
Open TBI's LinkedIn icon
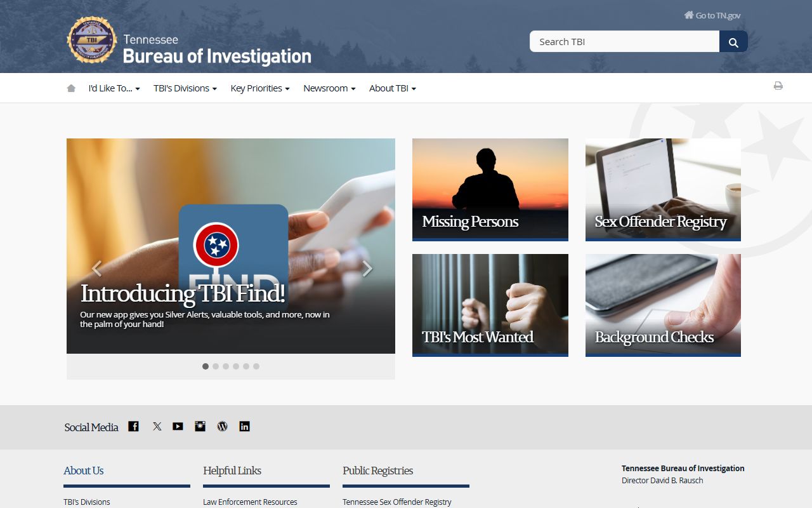(244, 426)
